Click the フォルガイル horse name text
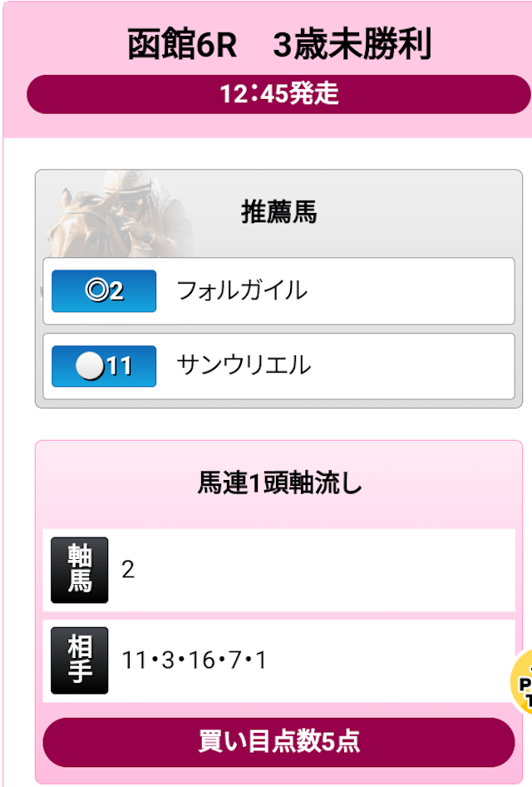The width and height of the screenshot is (532, 787). tap(242, 290)
